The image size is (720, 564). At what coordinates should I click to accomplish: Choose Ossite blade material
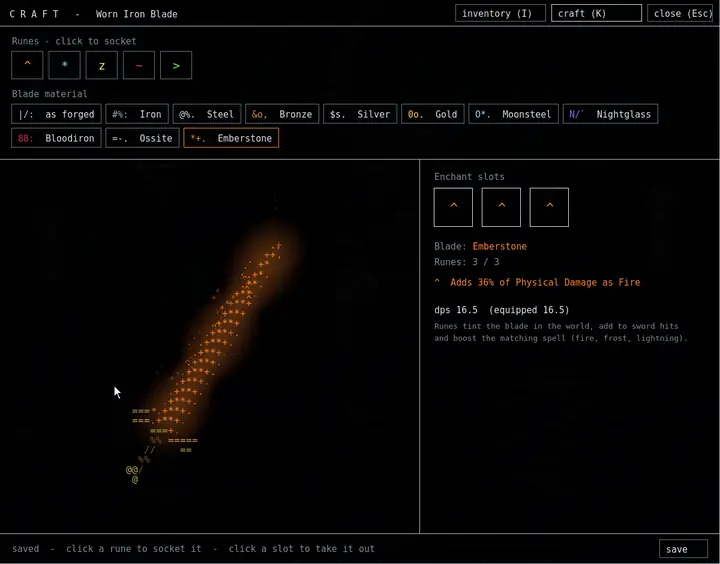click(x=142, y=138)
